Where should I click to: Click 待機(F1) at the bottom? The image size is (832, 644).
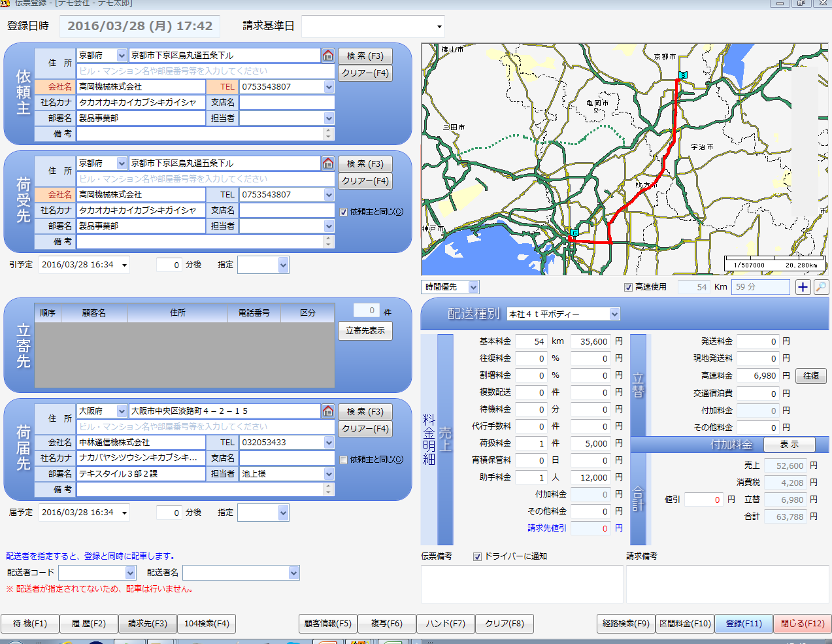tap(30, 624)
